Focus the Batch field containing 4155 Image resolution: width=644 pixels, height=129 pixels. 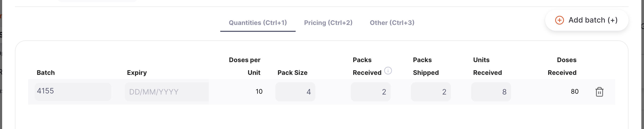(x=73, y=92)
